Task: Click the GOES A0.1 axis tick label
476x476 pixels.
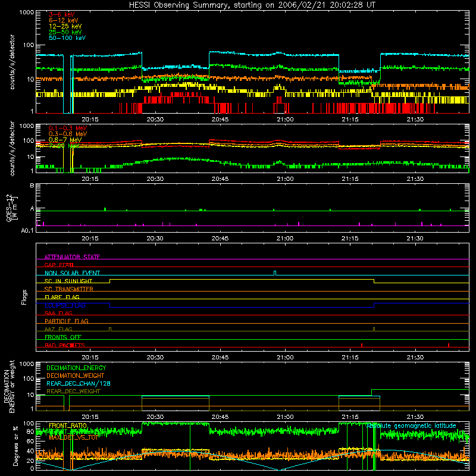Action: 27,230
